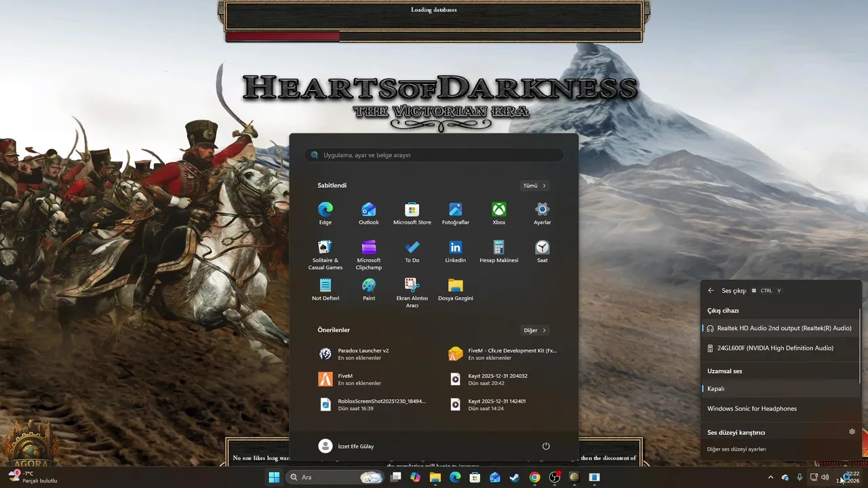This screenshot has height=488, width=868.
Task: Select Realtek HD Audio 2nd output
Action: point(779,328)
